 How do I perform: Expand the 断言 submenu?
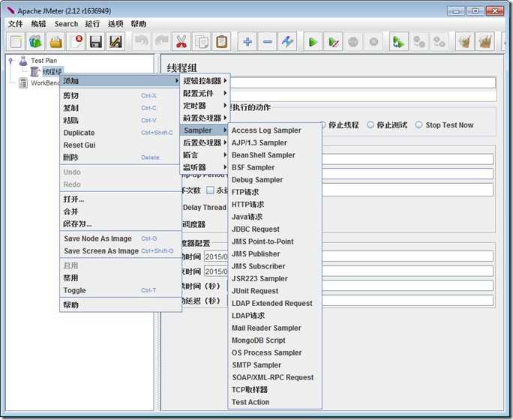tap(205, 155)
